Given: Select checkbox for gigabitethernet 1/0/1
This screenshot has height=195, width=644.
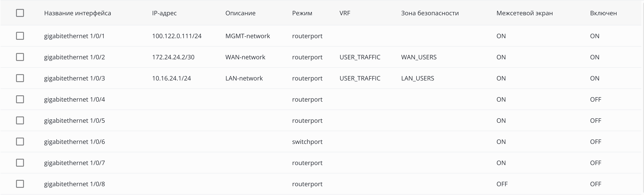Looking at the screenshot, I should (20, 36).
